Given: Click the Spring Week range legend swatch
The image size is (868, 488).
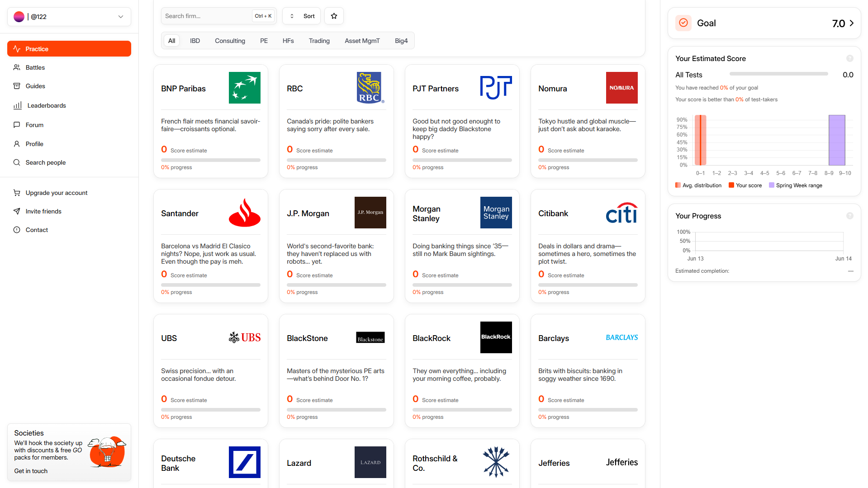Looking at the screenshot, I should click(772, 185).
